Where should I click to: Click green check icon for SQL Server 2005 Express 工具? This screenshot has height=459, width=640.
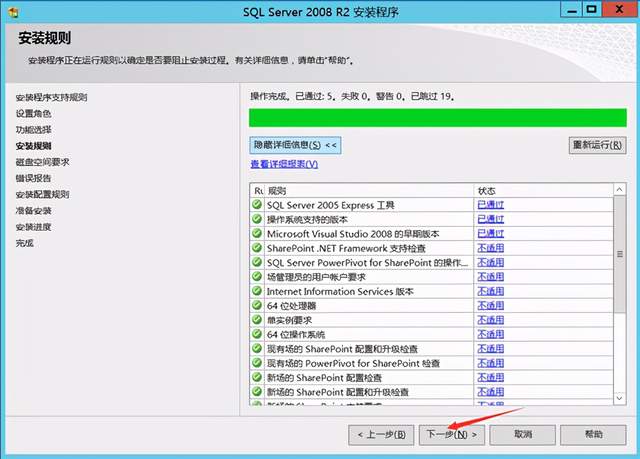tap(257, 204)
